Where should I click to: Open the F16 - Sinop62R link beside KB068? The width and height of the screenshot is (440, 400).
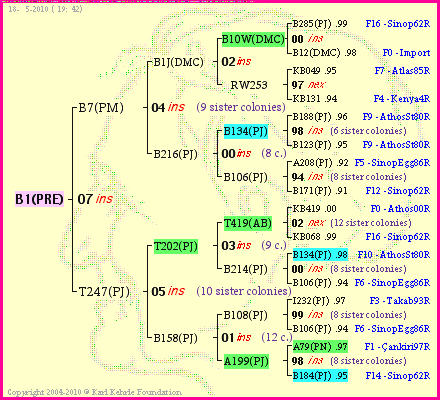pos(398,237)
